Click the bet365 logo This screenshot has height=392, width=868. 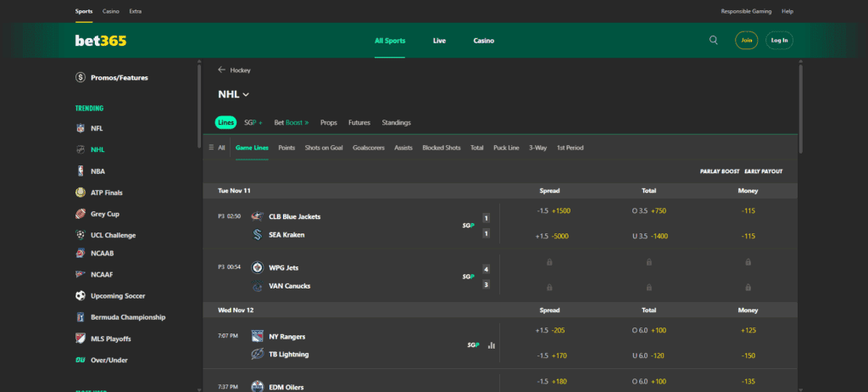point(101,41)
